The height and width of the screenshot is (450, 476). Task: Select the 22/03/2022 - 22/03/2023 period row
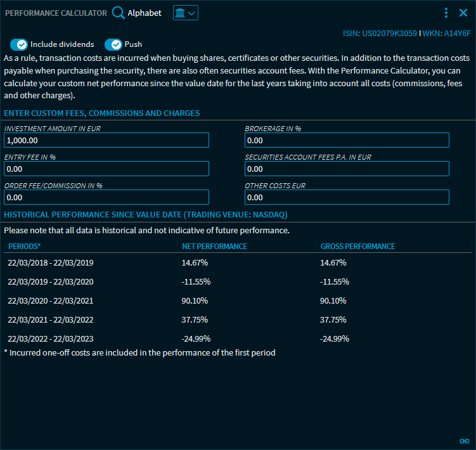[51, 338]
